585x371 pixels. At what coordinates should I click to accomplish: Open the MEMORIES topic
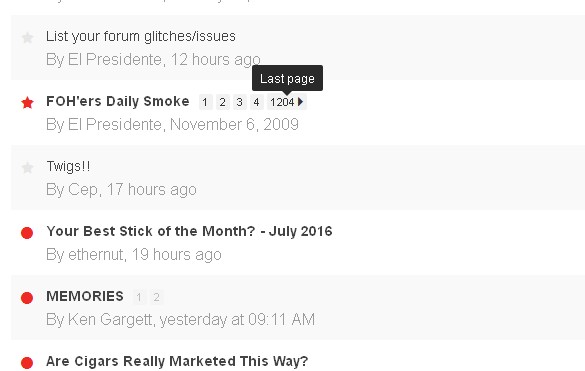pyautogui.click(x=85, y=296)
